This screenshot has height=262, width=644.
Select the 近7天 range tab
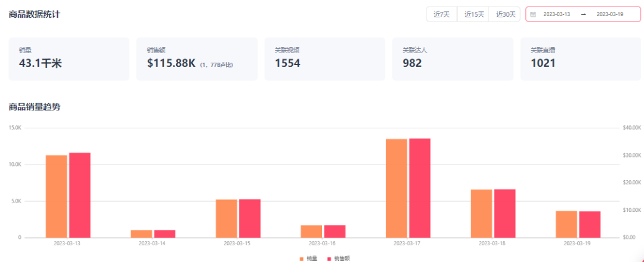click(x=441, y=14)
